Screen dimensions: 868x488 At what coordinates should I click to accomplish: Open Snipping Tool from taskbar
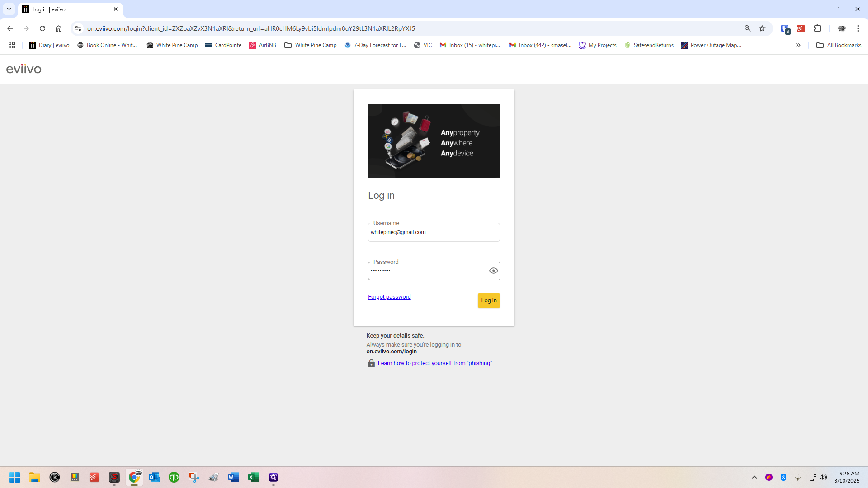194,477
